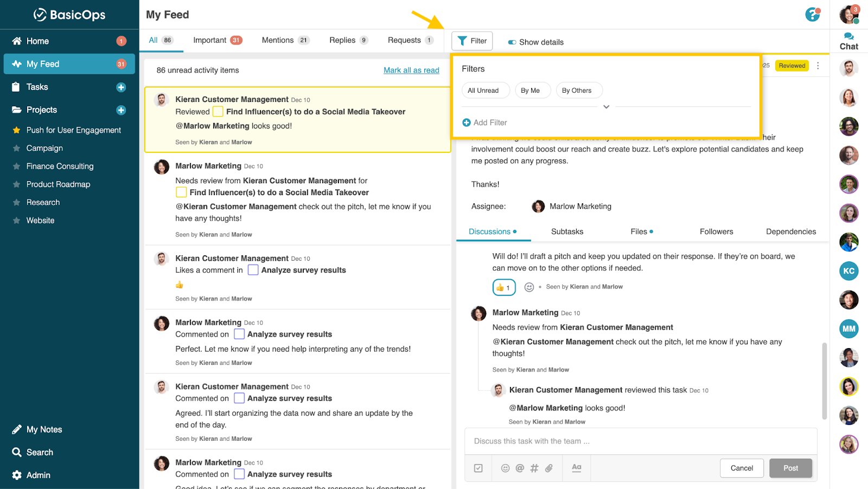
Task: Open the Chat panel icon
Action: [848, 41]
